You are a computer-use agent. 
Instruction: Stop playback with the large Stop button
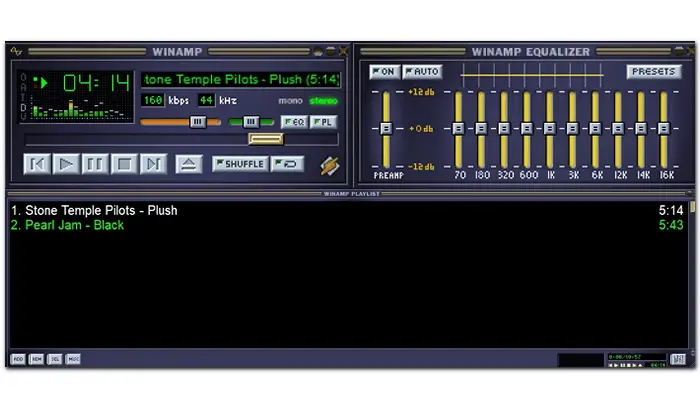124,164
